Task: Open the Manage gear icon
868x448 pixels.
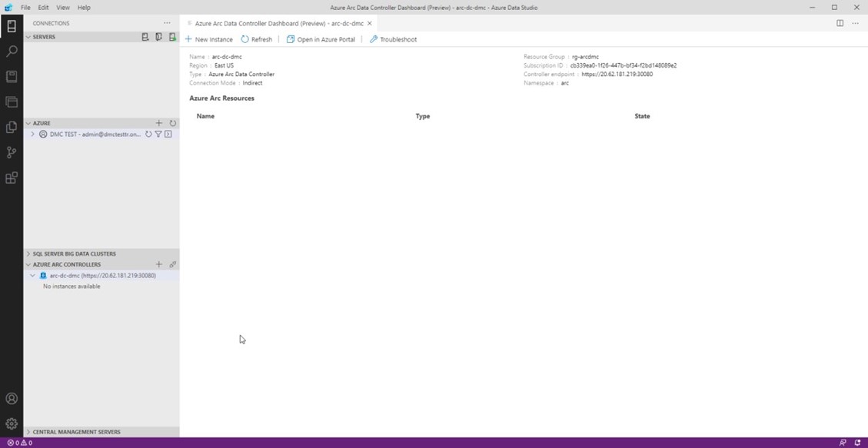Action: pos(11,424)
